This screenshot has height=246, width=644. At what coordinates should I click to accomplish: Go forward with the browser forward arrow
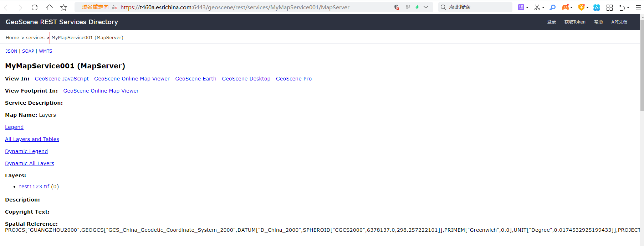click(20, 7)
